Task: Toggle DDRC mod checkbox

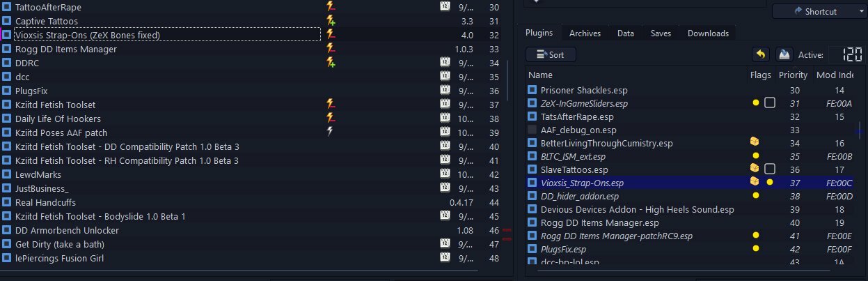Action: (6, 63)
